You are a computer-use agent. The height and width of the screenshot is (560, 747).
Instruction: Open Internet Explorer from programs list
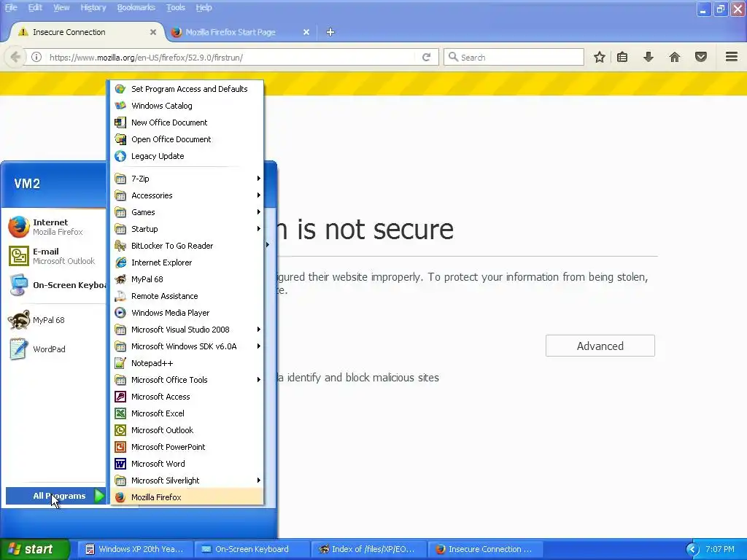(187, 262)
